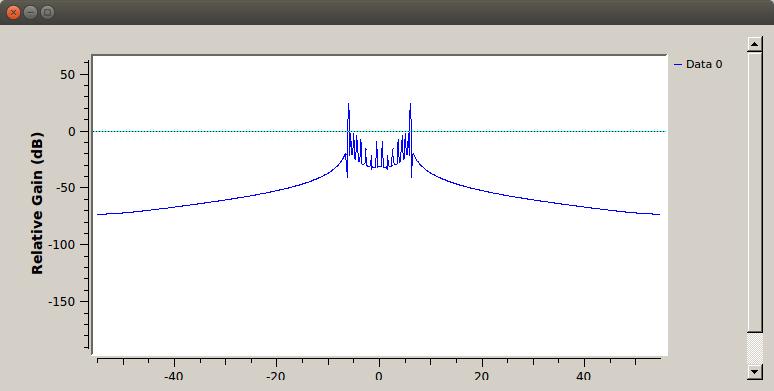The height and width of the screenshot is (391, 774).
Task: Toggle Data 0 curve visibility in legend
Action: click(698, 64)
